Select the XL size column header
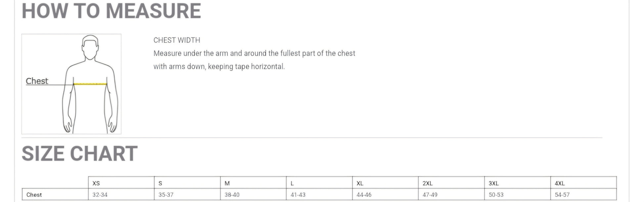644x202 pixels. coord(360,183)
